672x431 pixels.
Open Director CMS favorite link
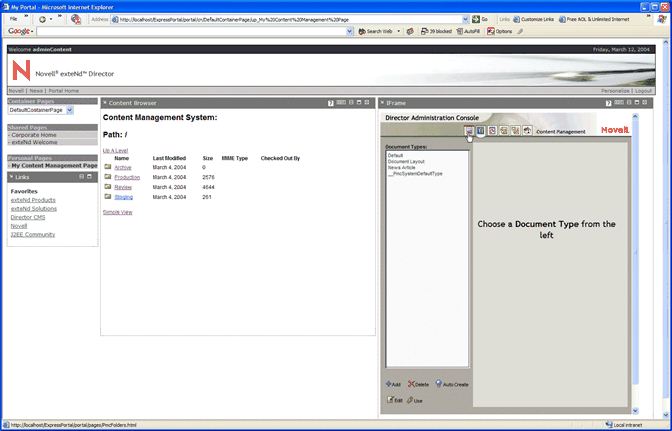(x=28, y=217)
